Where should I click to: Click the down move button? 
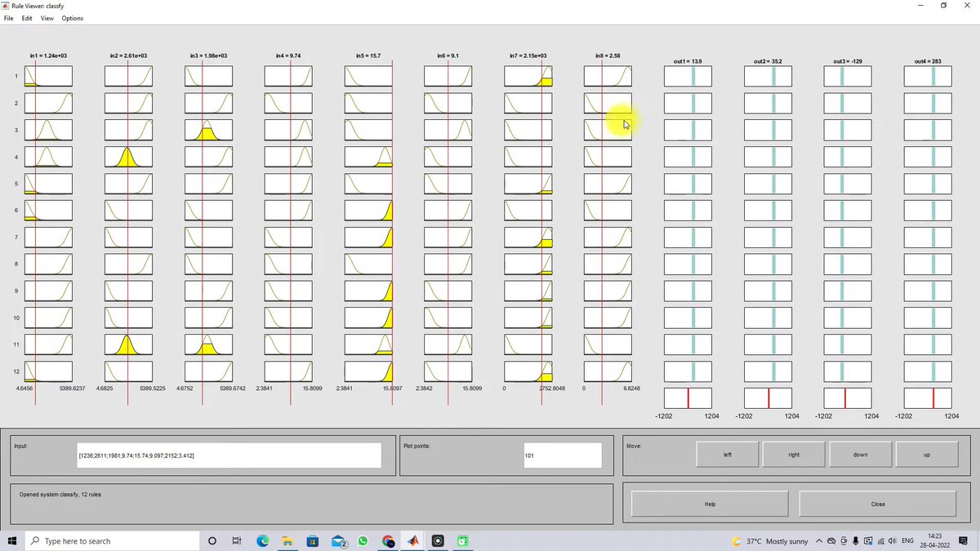(861, 455)
